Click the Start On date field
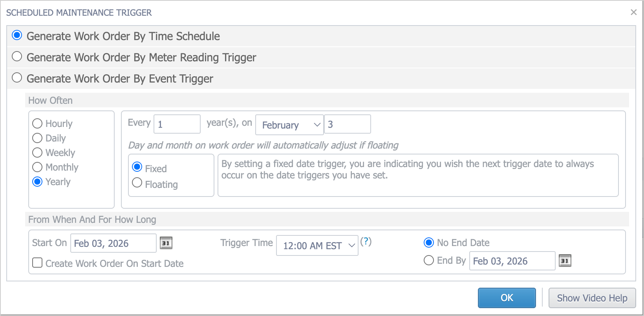 [x=113, y=244]
